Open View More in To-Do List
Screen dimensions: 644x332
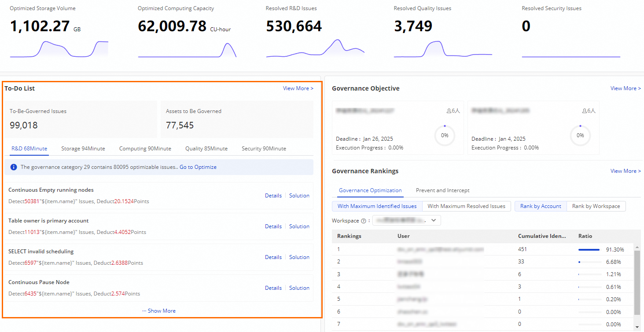[298, 88]
